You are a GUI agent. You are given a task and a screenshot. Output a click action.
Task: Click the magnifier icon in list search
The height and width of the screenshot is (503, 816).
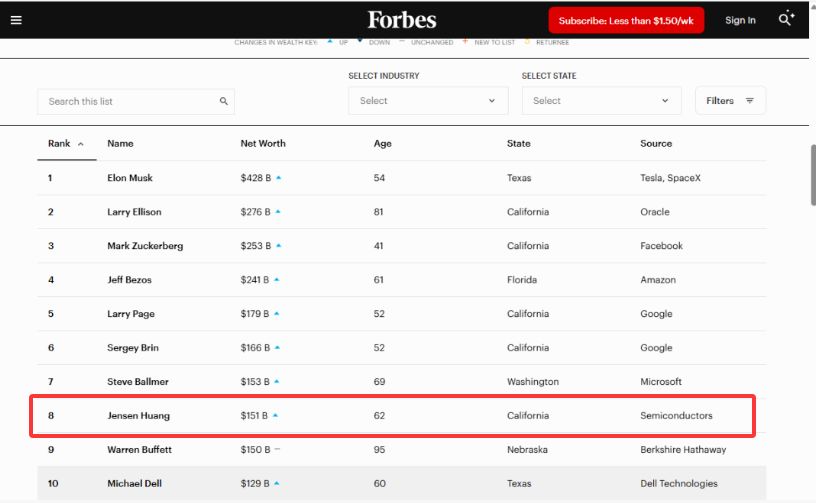pos(224,101)
